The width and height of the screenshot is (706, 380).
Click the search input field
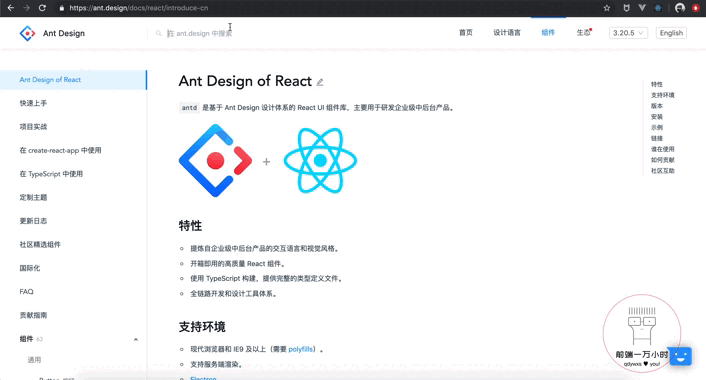[199, 33]
